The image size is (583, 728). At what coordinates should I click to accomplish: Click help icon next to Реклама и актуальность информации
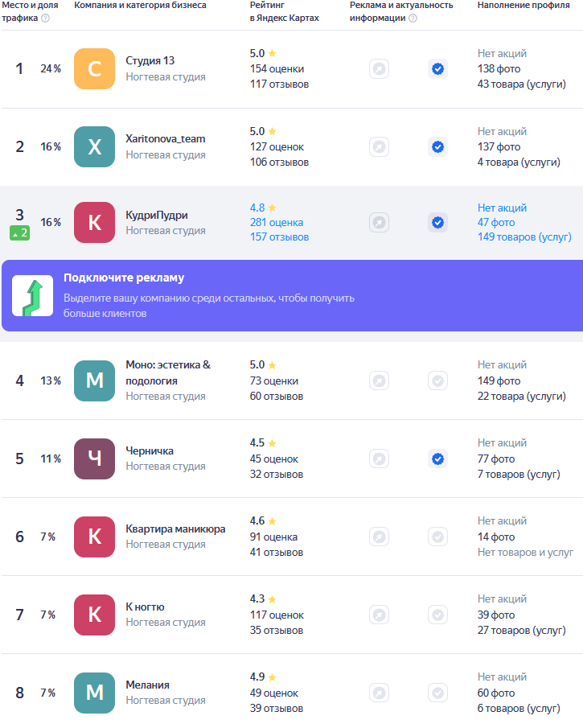coord(413,19)
